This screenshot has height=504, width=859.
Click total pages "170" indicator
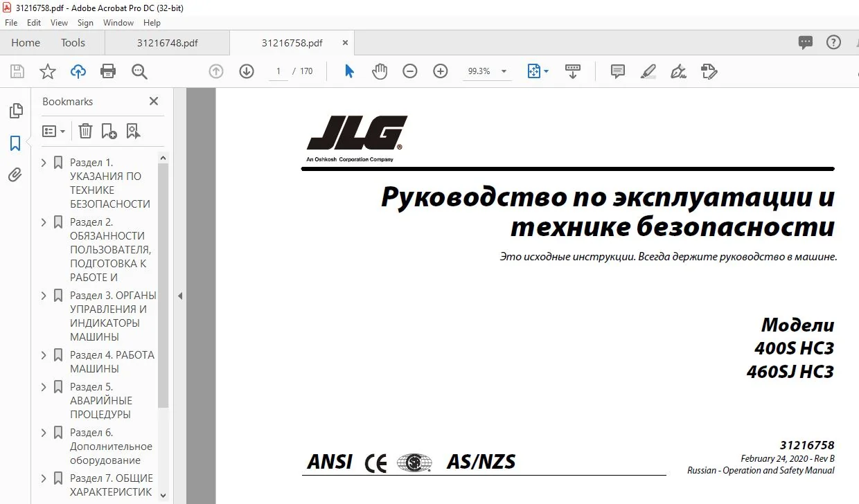(307, 71)
